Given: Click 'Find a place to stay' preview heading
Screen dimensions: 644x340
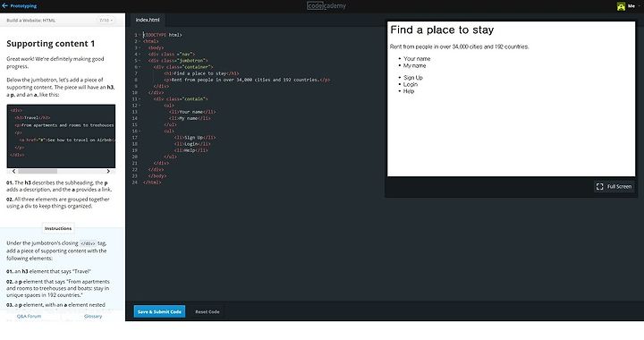Looking at the screenshot, I should pyautogui.click(x=442, y=30).
